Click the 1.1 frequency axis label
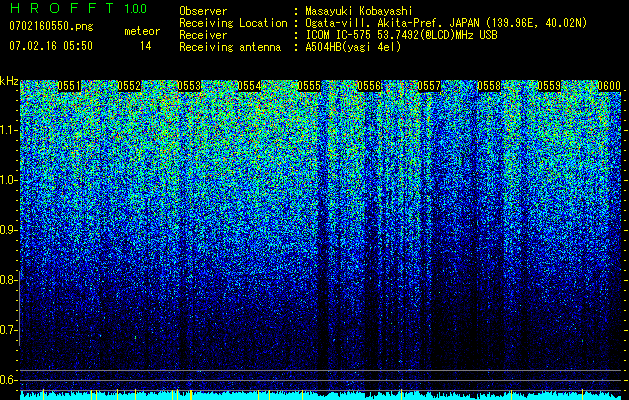 (7, 130)
